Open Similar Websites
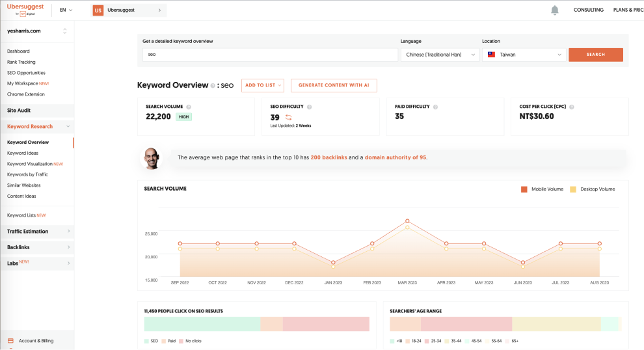 pos(24,185)
